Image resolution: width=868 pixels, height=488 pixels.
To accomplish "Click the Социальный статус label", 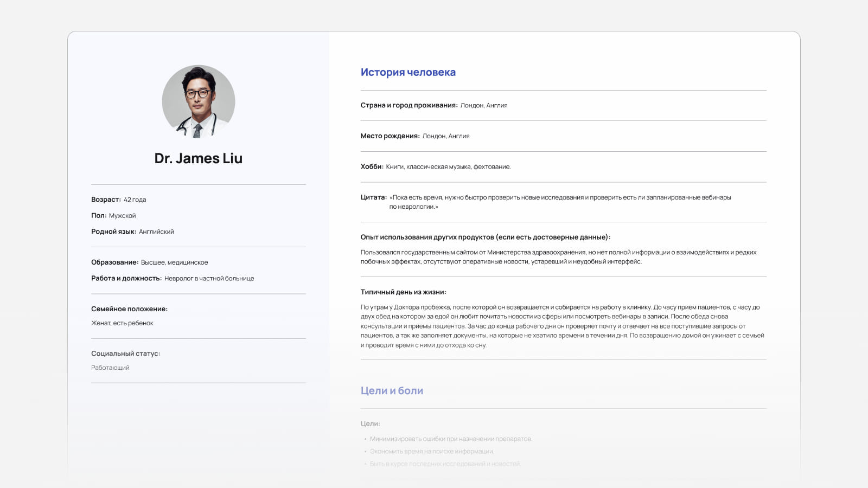I will 125,353.
